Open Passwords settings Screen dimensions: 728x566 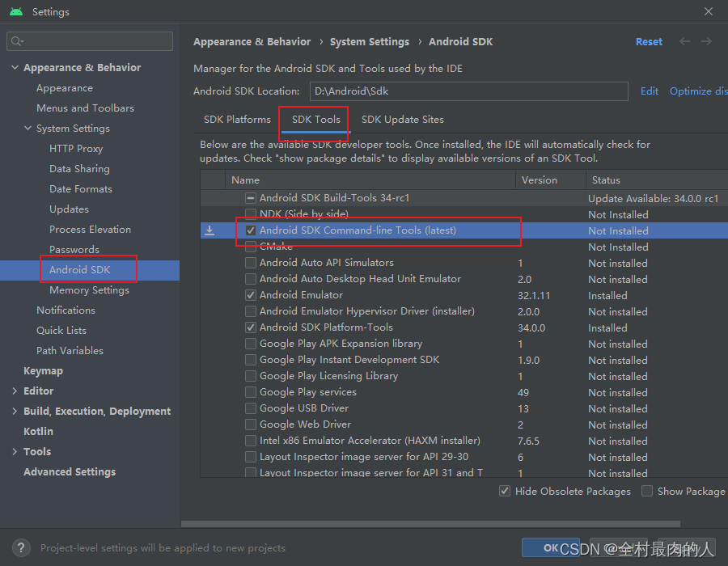click(74, 250)
